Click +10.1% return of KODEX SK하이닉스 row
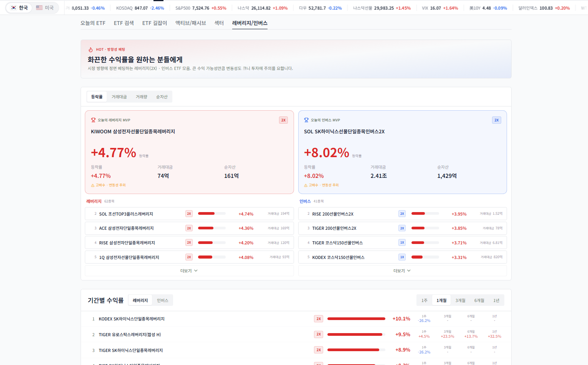This screenshot has width=588, height=365. tap(401, 319)
